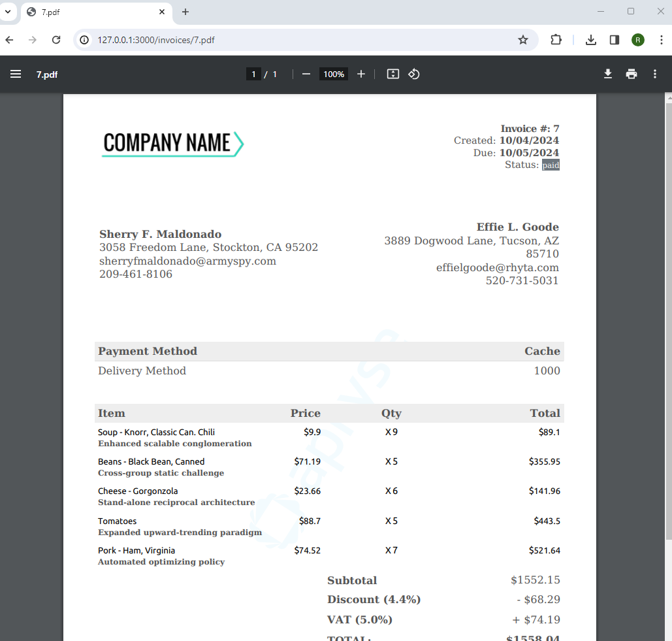The width and height of the screenshot is (672, 641).
Task: Open Chrome three-dot menu
Action: (662, 40)
